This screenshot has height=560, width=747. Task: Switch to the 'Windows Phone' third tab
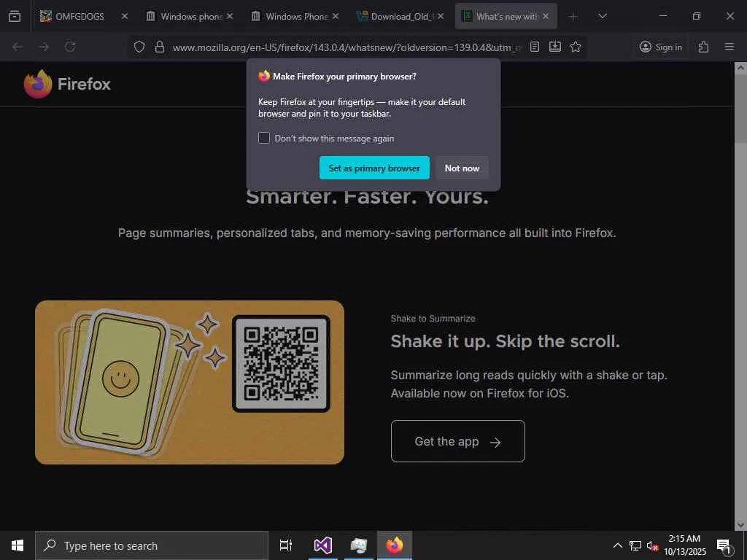pos(295,16)
